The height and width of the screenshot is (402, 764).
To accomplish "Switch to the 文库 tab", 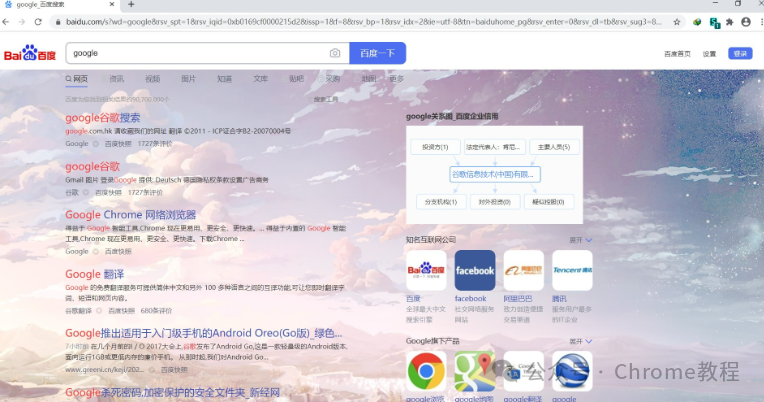I will 261,79.
